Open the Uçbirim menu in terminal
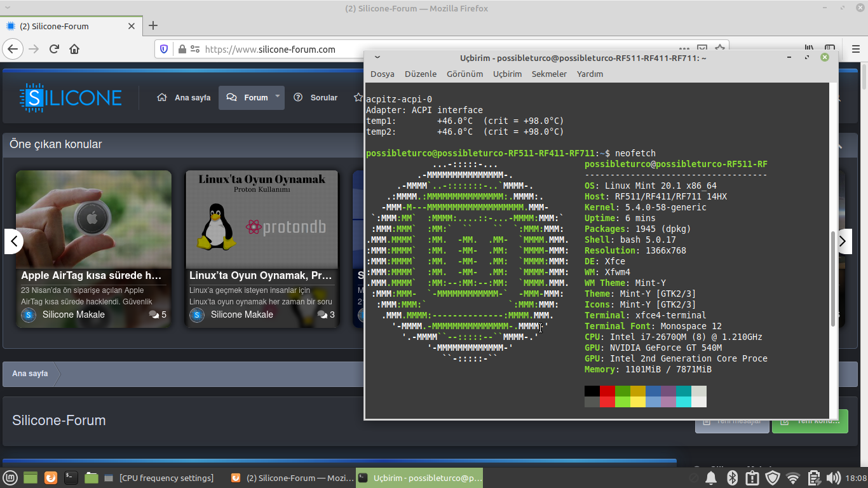The width and height of the screenshot is (868, 488). (507, 74)
